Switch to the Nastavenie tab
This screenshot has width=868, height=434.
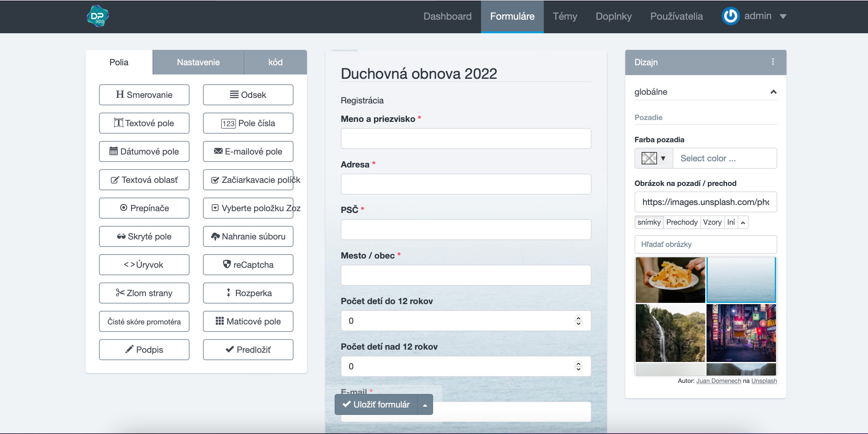198,62
